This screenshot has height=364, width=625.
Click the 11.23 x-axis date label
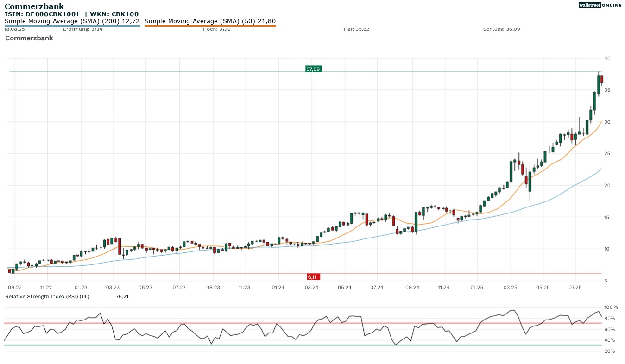[244, 288]
